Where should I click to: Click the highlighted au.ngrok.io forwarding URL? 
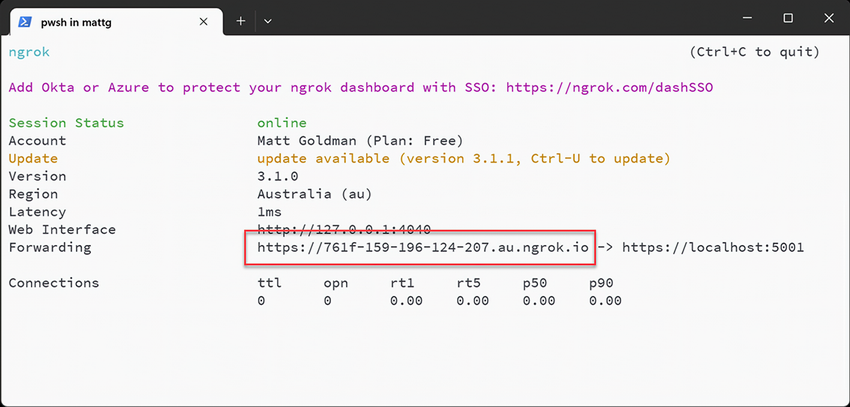[422, 247]
